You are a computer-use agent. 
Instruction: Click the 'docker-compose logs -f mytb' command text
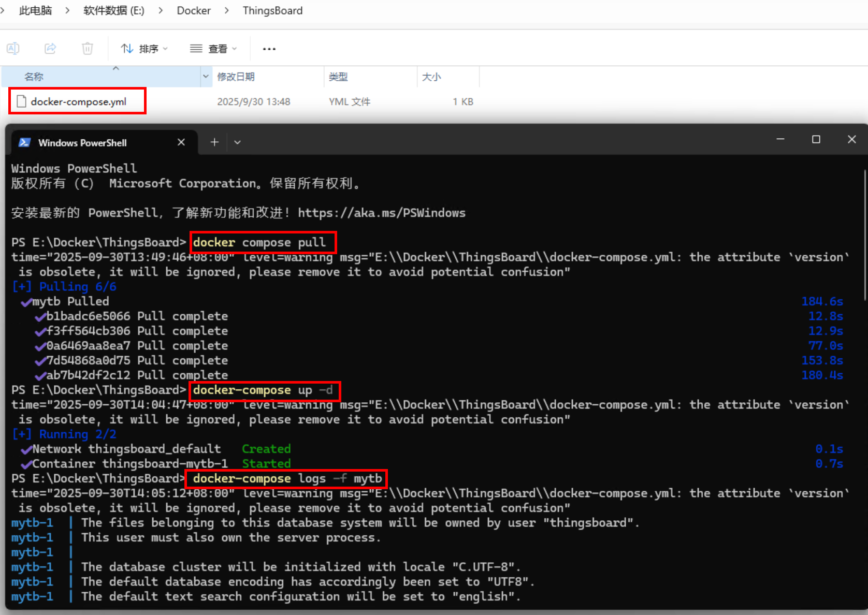tap(287, 478)
